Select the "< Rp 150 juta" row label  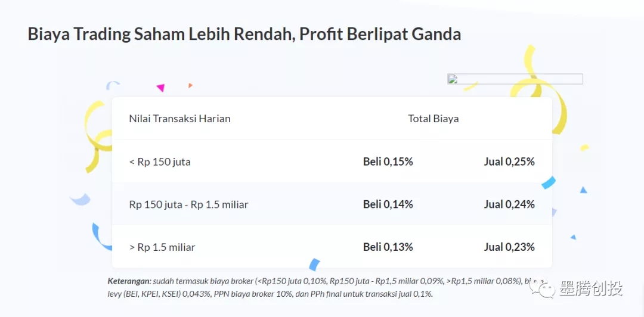[160, 161]
